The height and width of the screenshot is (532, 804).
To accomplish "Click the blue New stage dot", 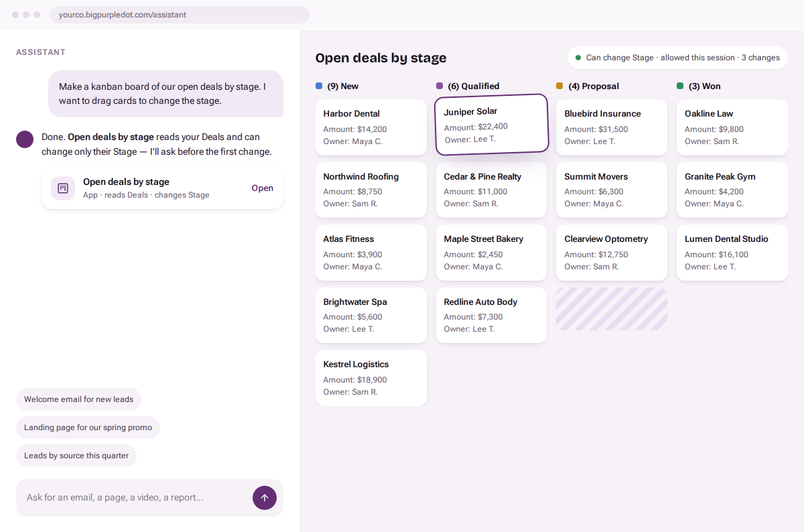I will (319, 86).
